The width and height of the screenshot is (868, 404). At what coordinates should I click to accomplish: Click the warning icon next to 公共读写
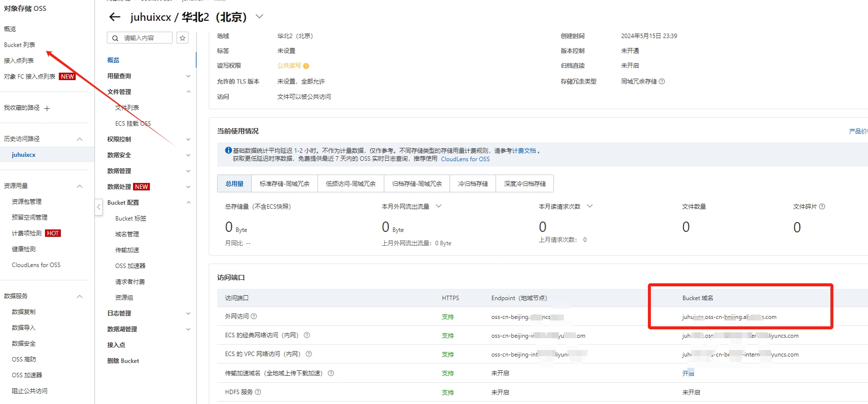[x=306, y=66]
